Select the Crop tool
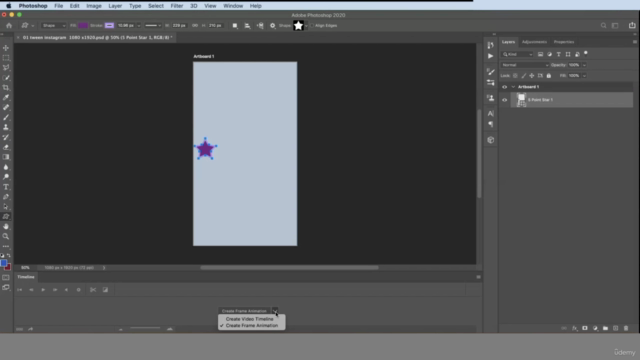 [6, 87]
